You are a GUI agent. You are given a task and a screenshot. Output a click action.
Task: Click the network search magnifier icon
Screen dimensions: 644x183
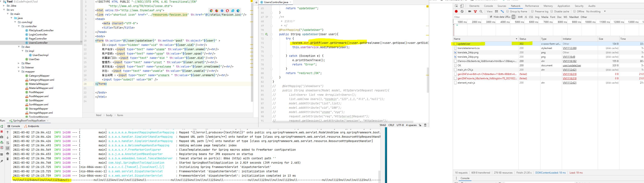pyautogui.click(x=481, y=11)
